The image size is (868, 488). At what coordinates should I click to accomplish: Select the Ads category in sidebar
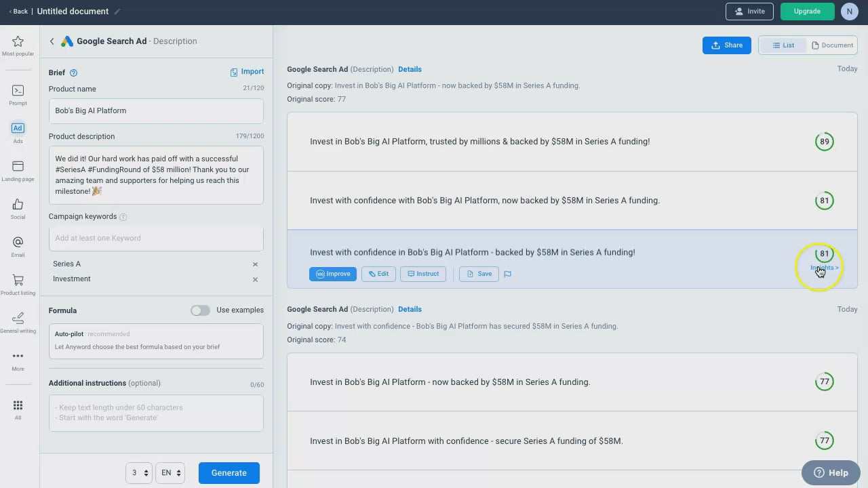click(x=18, y=133)
